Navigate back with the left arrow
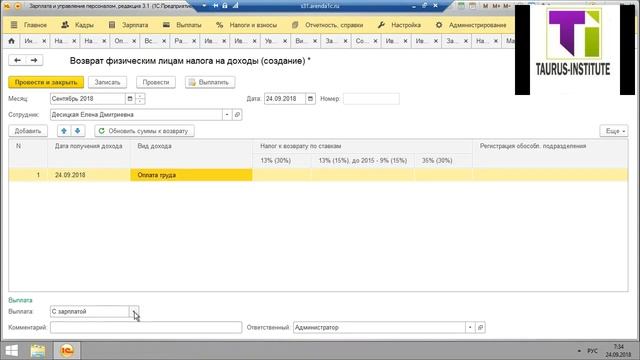The height and width of the screenshot is (360, 640). coord(17,60)
